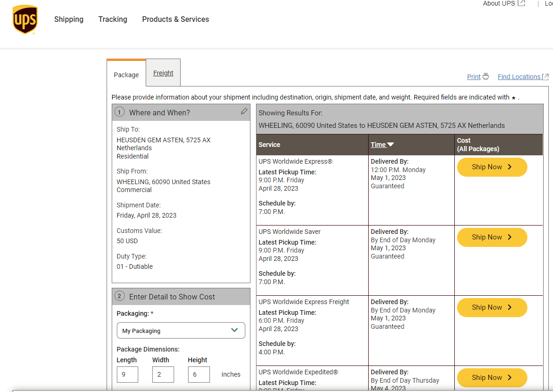
Task: Click the Length dimension input field
Action: click(x=128, y=374)
